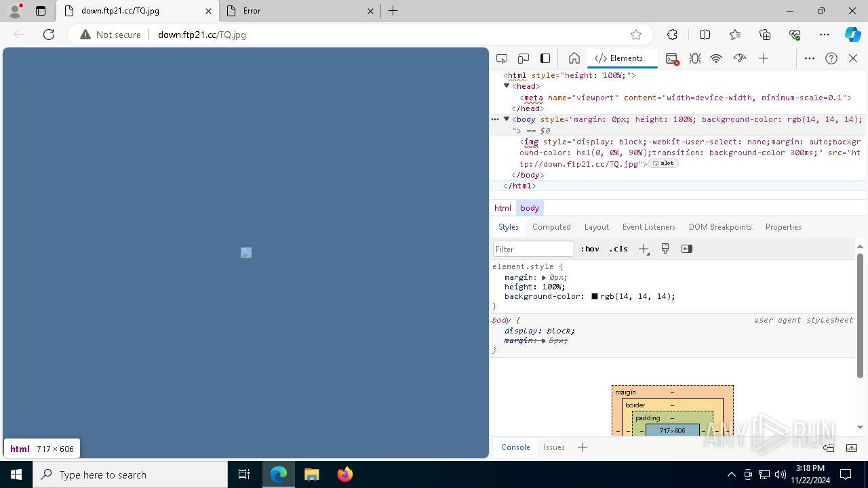Open the Network tool wifi icon
Screen dimensions: 868x488
[716, 58]
